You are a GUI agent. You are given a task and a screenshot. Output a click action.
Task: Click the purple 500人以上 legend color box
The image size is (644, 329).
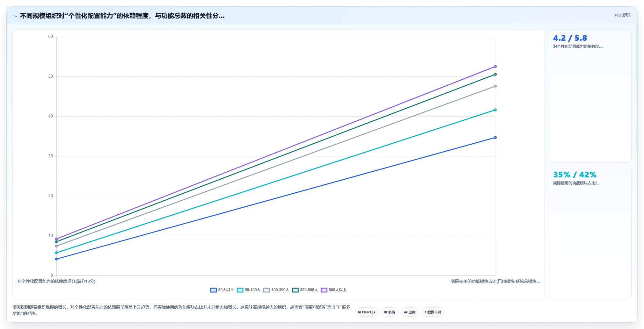pyautogui.click(x=324, y=290)
